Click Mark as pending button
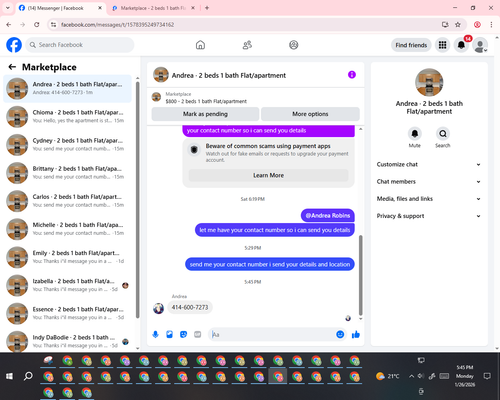This screenshot has height=400, width=500. click(205, 114)
